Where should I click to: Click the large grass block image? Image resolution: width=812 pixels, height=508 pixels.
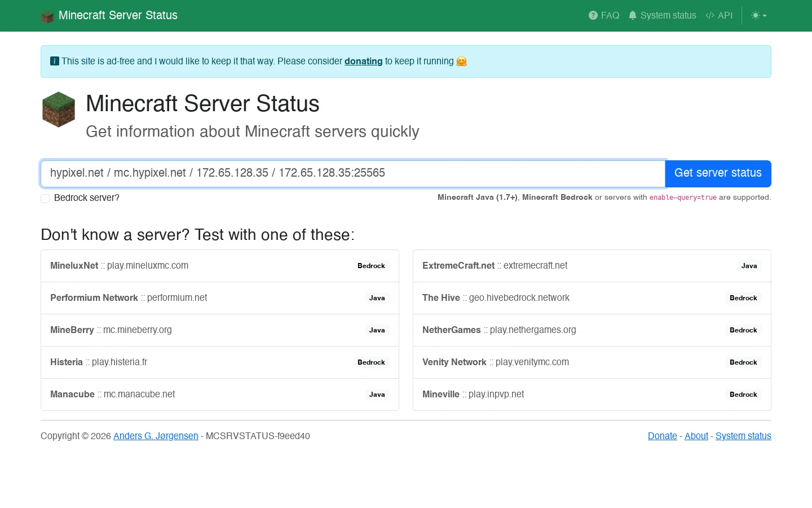(59, 110)
